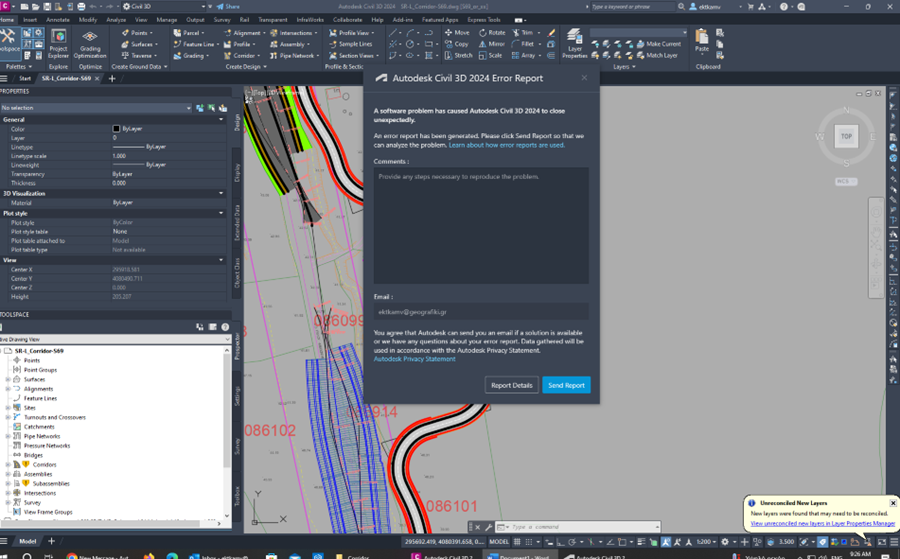This screenshot has height=559, width=900.
Task: Open the annotation scale 1:200 dropdown
Action: (706, 542)
